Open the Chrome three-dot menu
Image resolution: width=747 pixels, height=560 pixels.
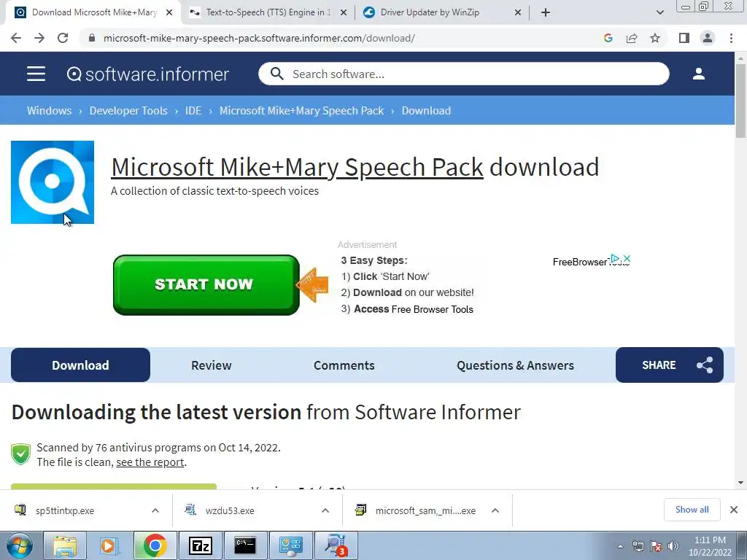731,38
